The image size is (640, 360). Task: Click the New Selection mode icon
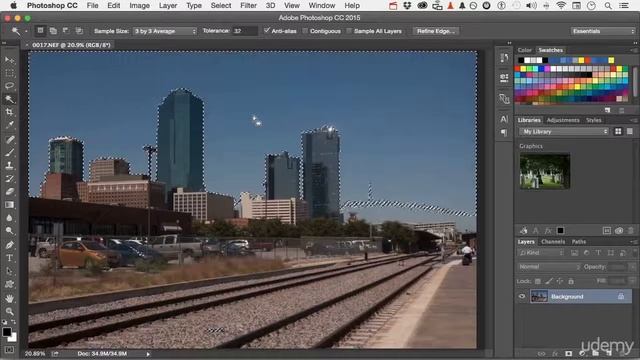(x=40, y=31)
